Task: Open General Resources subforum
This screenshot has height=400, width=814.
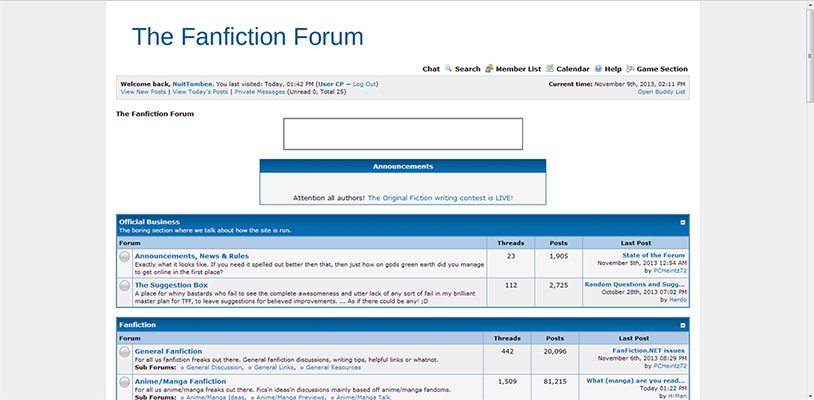Action: [333, 368]
